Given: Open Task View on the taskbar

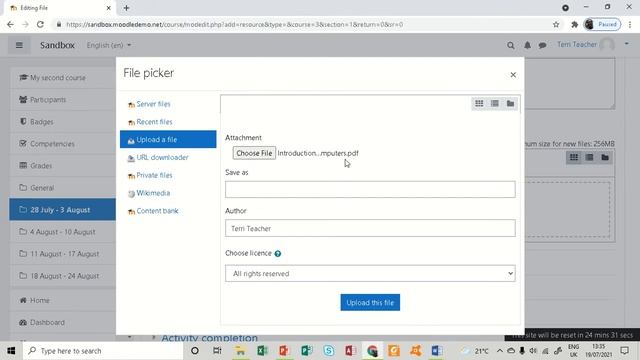Looking at the screenshot, I should (217, 351).
